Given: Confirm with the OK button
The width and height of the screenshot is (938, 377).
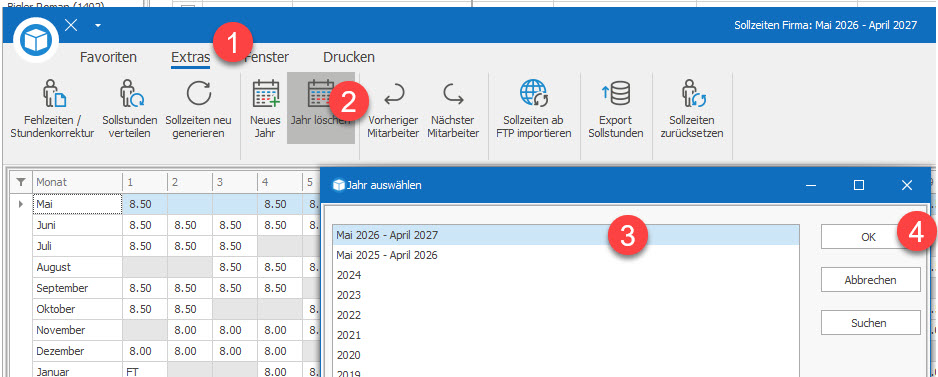Looking at the screenshot, I should 870,237.
